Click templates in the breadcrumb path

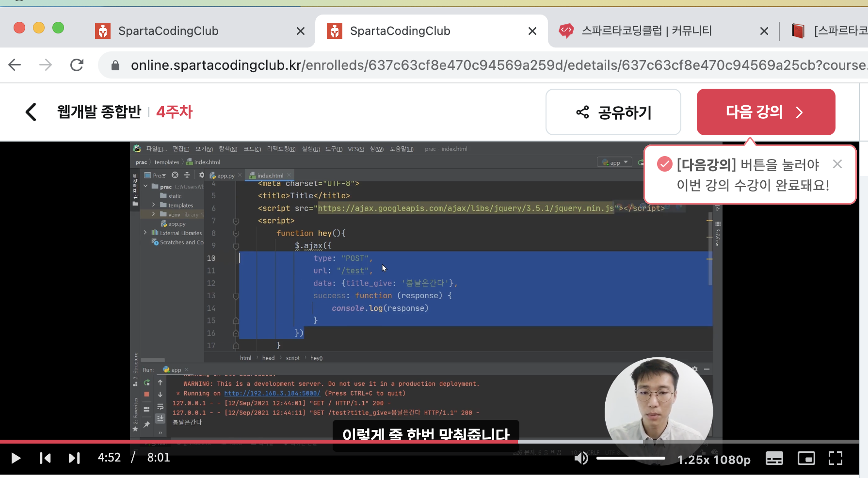coord(167,162)
